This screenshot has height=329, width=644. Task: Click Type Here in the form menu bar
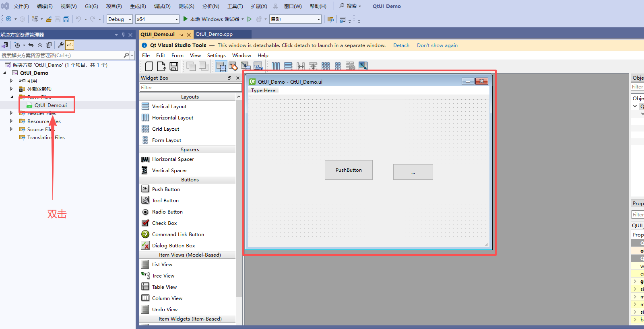263,90
